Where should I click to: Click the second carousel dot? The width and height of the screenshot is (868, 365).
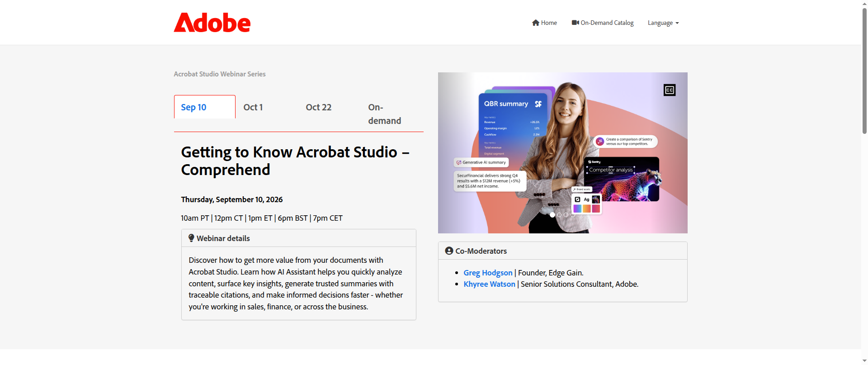coord(559,215)
